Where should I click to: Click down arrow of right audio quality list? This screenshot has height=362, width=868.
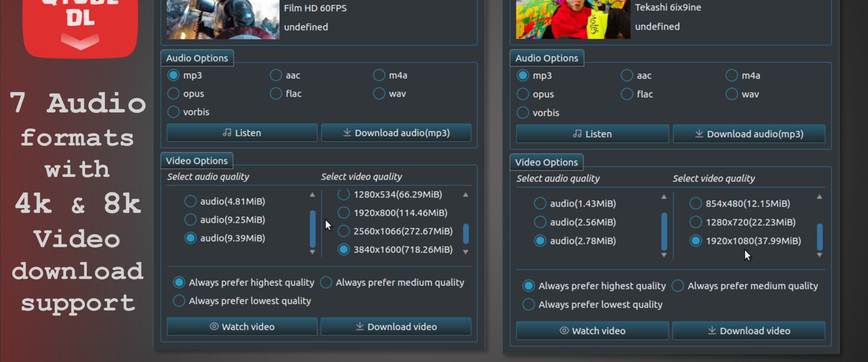pos(664,255)
